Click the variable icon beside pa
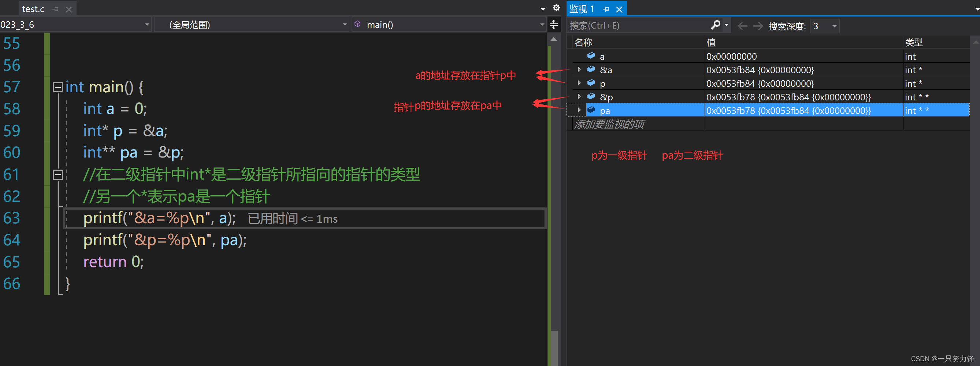The height and width of the screenshot is (366, 980). pyautogui.click(x=591, y=110)
